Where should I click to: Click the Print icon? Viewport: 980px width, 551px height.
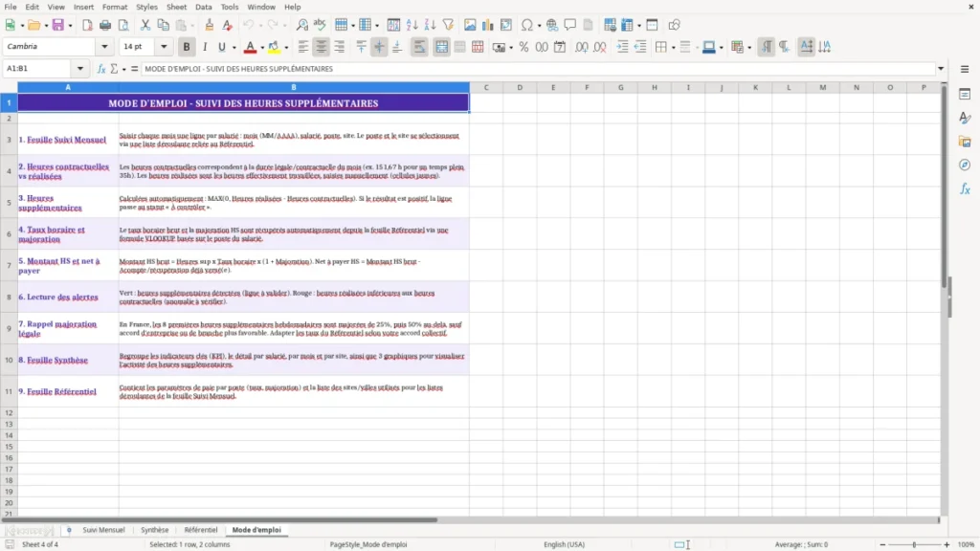(x=105, y=25)
